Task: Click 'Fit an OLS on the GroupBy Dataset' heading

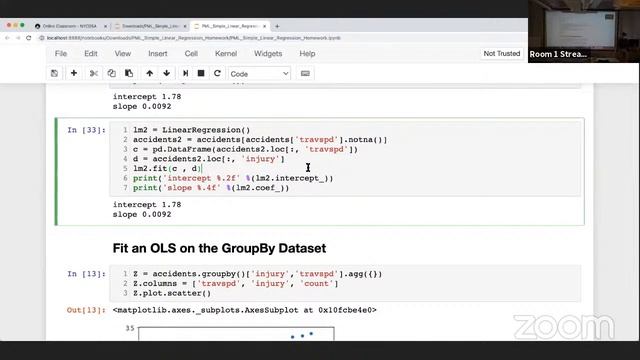Action: coord(219,248)
